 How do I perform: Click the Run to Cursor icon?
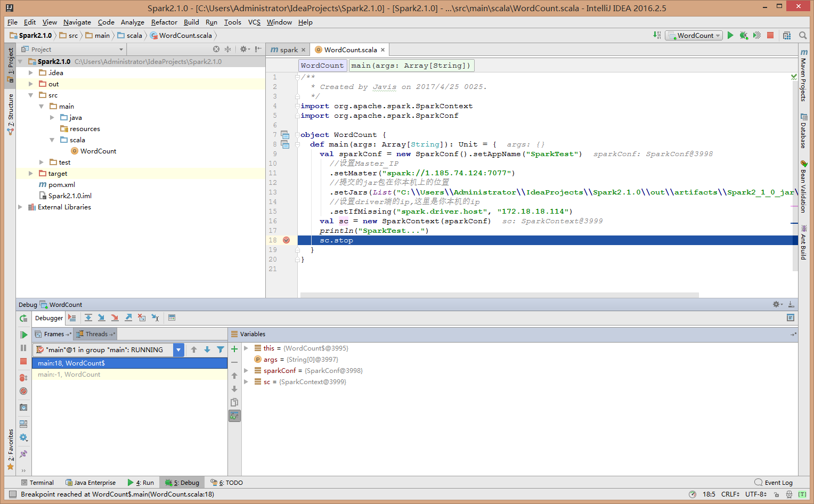click(155, 318)
